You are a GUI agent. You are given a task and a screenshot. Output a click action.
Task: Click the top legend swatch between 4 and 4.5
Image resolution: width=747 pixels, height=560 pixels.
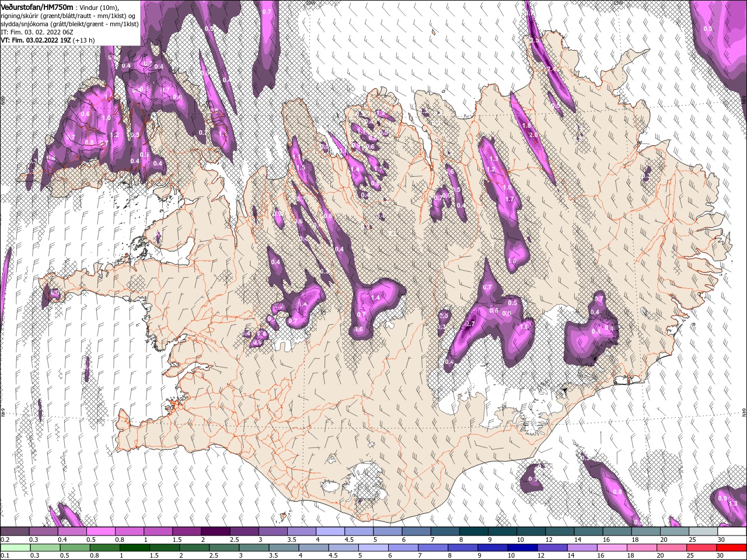point(330,531)
